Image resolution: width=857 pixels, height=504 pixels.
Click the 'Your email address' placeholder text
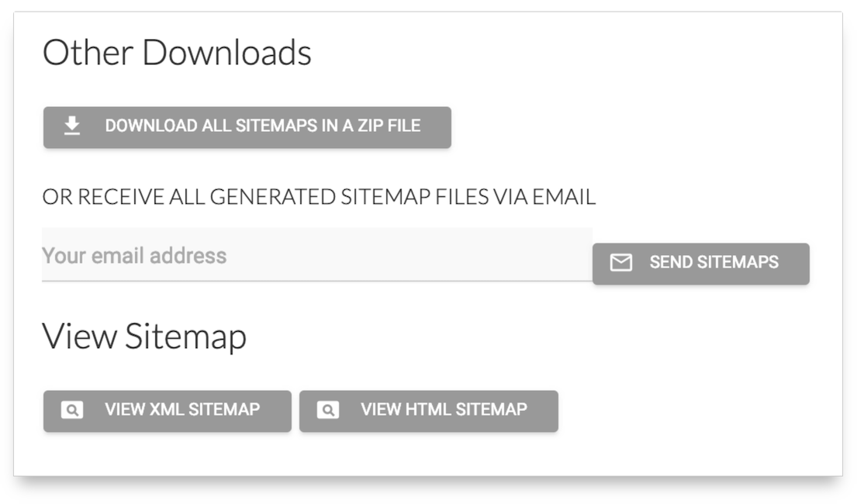click(134, 256)
